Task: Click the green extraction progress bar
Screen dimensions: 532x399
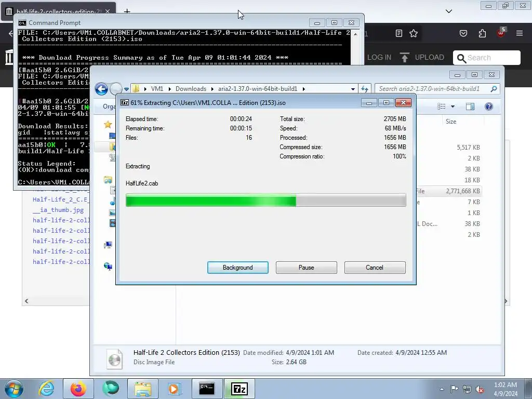Action: coord(265,200)
